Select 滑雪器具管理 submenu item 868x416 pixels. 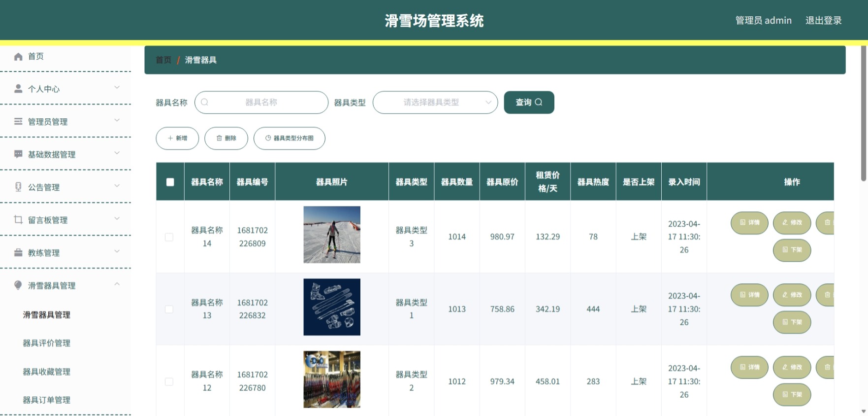click(x=47, y=315)
